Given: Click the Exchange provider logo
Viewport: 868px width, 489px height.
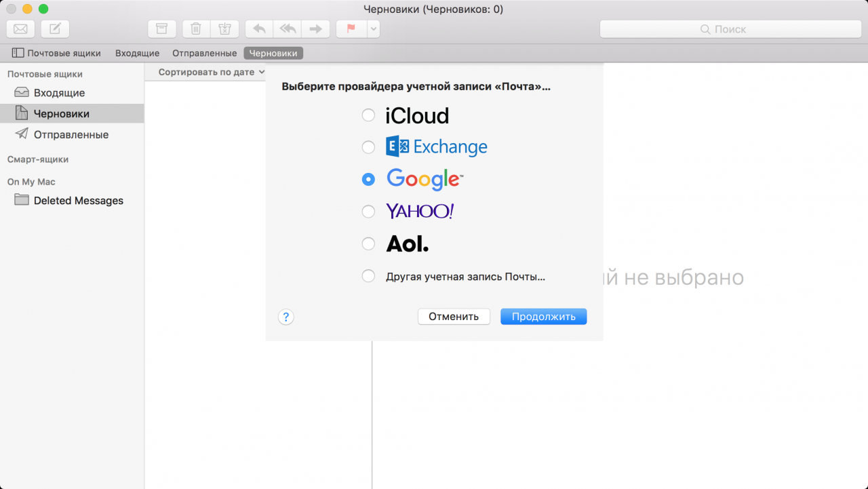Looking at the screenshot, I should (x=437, y=146).
